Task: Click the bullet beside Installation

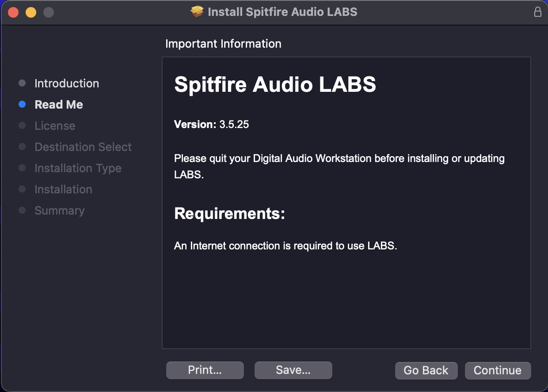Action: coord(22,189)
